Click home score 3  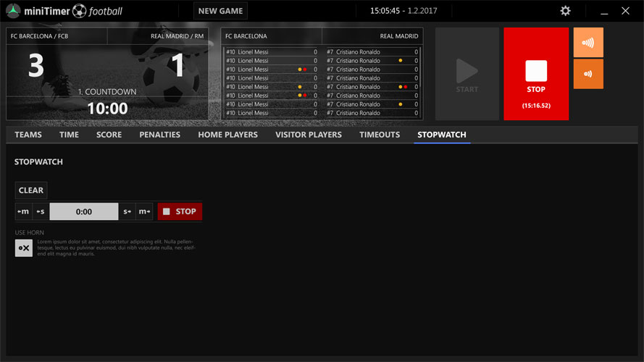click(36, 66)
